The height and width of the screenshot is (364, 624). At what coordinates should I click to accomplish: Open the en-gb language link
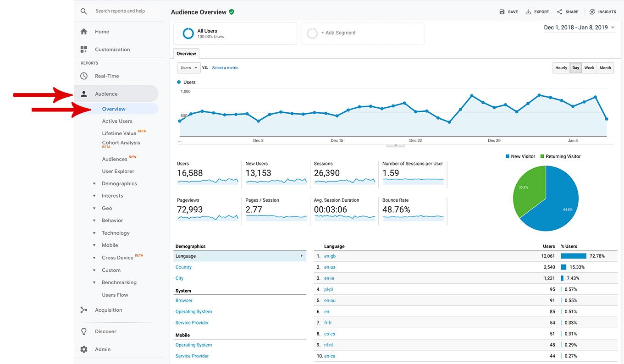tap(330, 256)
